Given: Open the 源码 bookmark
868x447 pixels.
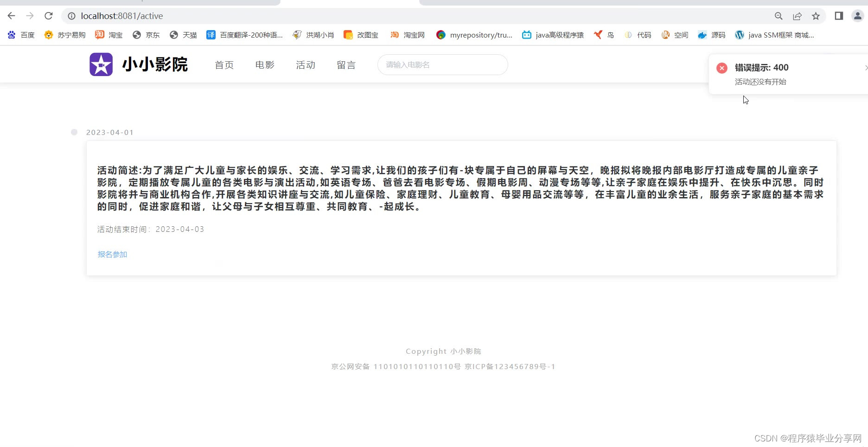Looking at the screenshot, I should pos(712,35).
